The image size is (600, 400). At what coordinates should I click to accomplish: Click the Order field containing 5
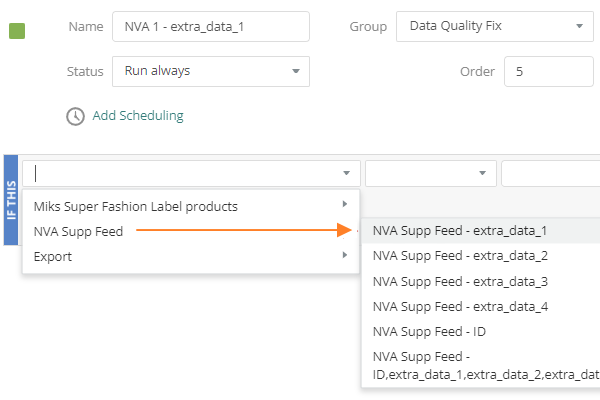coord(550,72)
